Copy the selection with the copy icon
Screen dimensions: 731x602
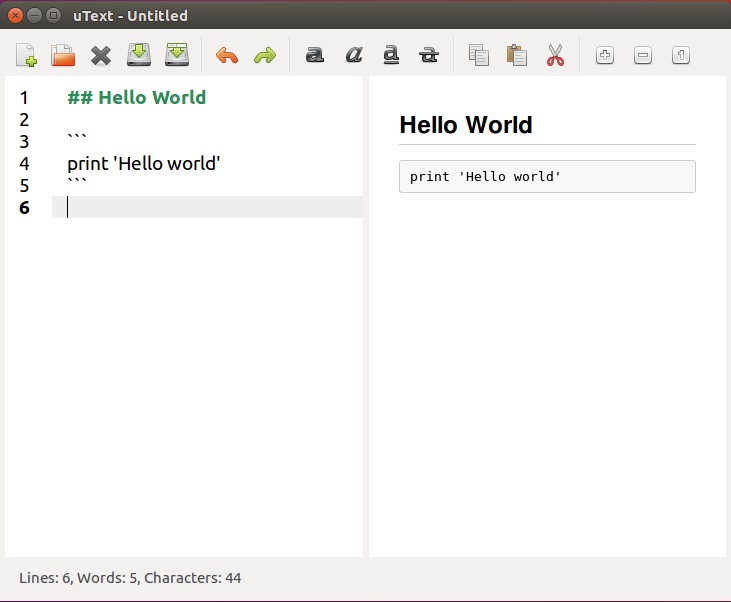pos(479,55)
